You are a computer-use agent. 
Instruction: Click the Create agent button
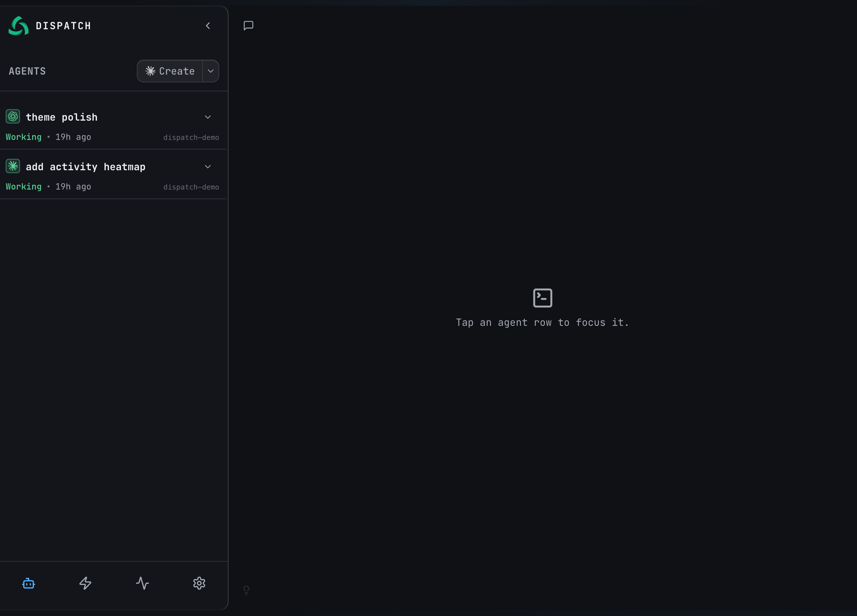pos(170,71)
